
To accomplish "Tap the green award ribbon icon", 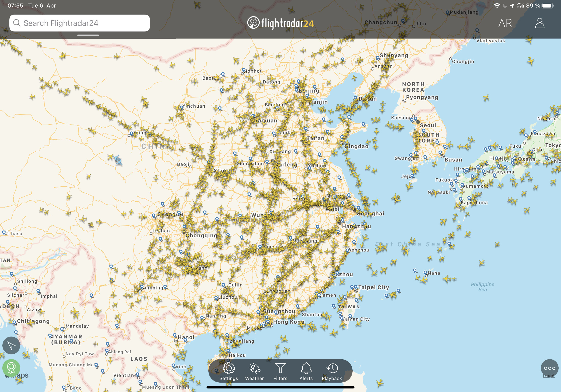I will (x=11, y=368).
